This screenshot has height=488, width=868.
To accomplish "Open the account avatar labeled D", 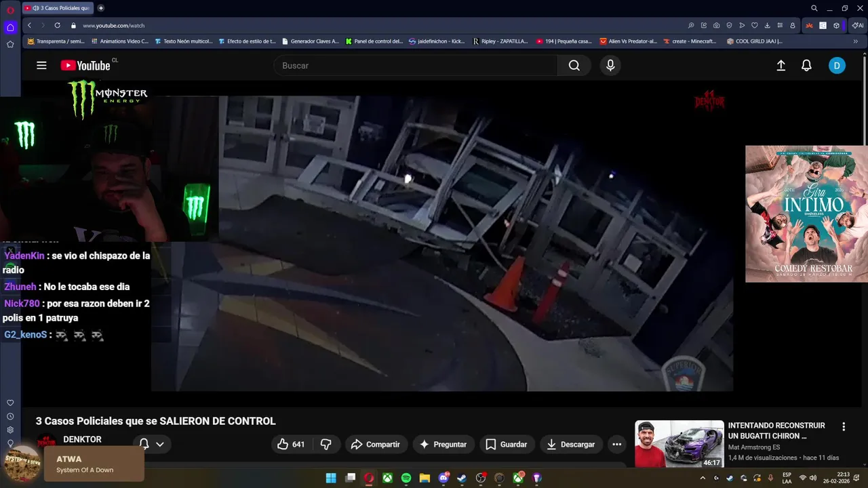I will pos(837,66).
